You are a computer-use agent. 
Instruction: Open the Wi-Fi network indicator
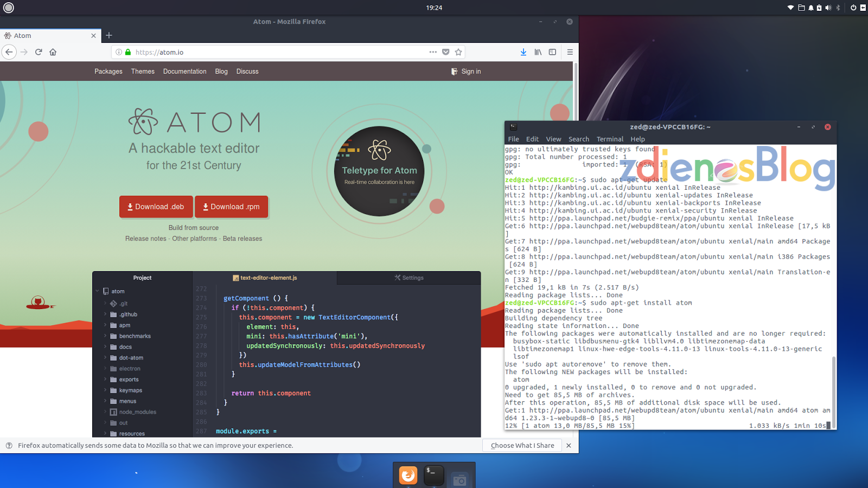[x=790, y=8]
